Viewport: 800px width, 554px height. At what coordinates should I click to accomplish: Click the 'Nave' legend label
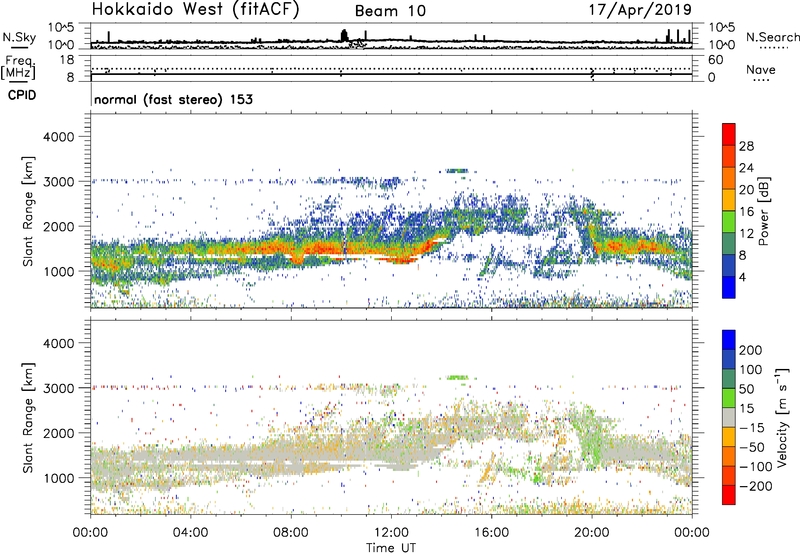pos(760,69)
